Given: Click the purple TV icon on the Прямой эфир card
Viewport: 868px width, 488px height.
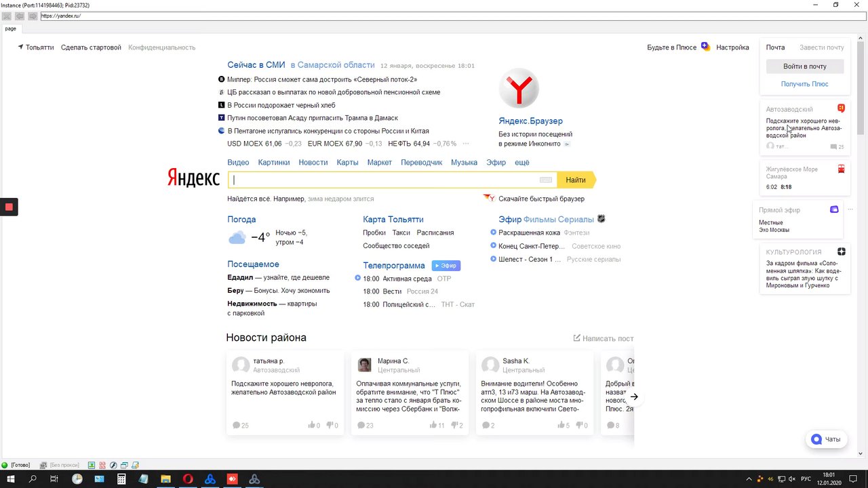Looking at the screenshot, I should click(x=834, y=210).
